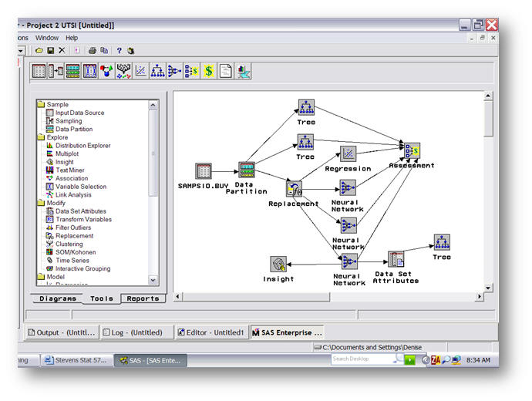Click diagram horizontal scroll right arrow
This screenshot has height=401, width=532.
tap(480, 297)
